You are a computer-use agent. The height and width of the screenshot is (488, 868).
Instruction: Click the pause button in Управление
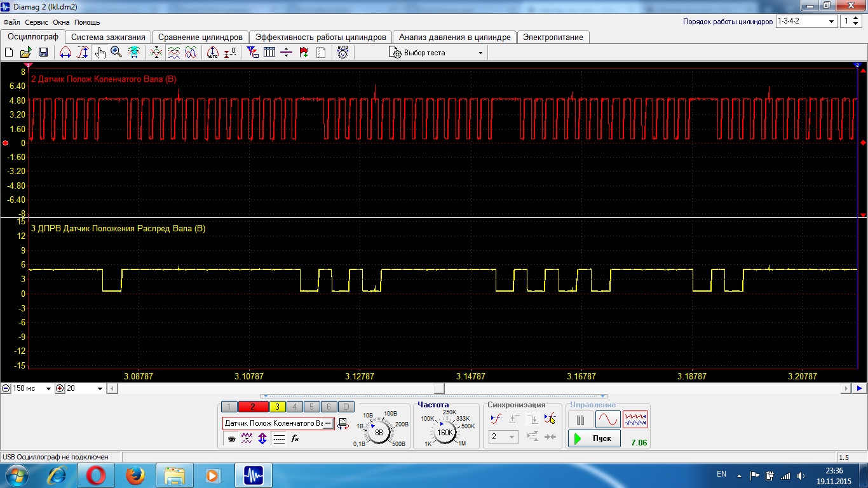pos(580,419)
